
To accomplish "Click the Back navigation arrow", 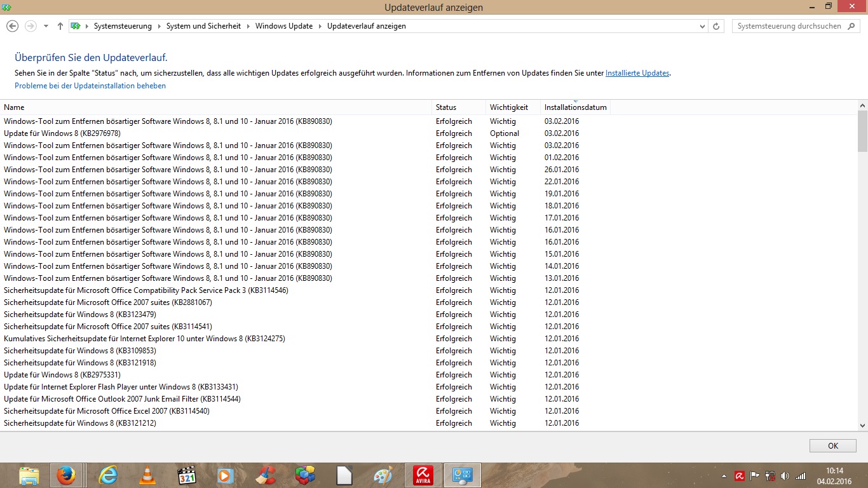I will point(12,26).
